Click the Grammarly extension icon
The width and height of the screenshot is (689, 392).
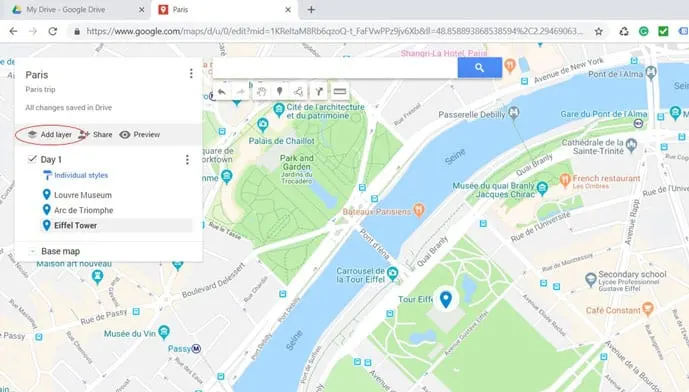[x=644, y=31]
